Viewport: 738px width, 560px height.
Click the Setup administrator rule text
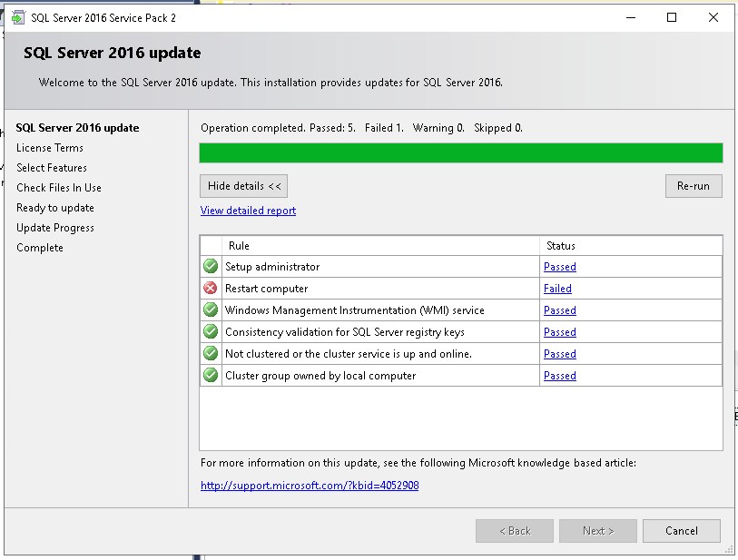coord(272,267)
